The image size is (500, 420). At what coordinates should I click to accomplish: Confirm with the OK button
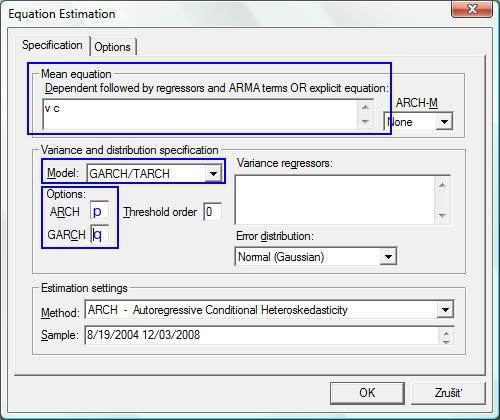click(x=367, y=393)
